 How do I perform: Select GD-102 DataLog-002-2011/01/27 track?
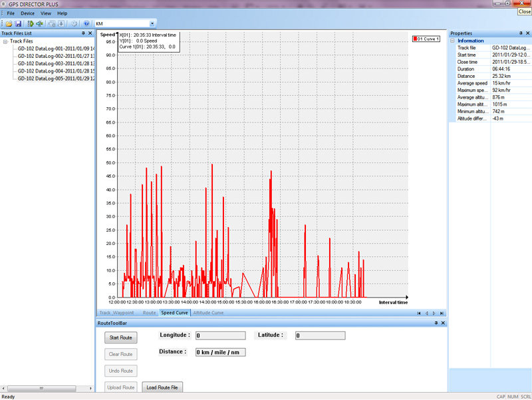coord(56,56)
